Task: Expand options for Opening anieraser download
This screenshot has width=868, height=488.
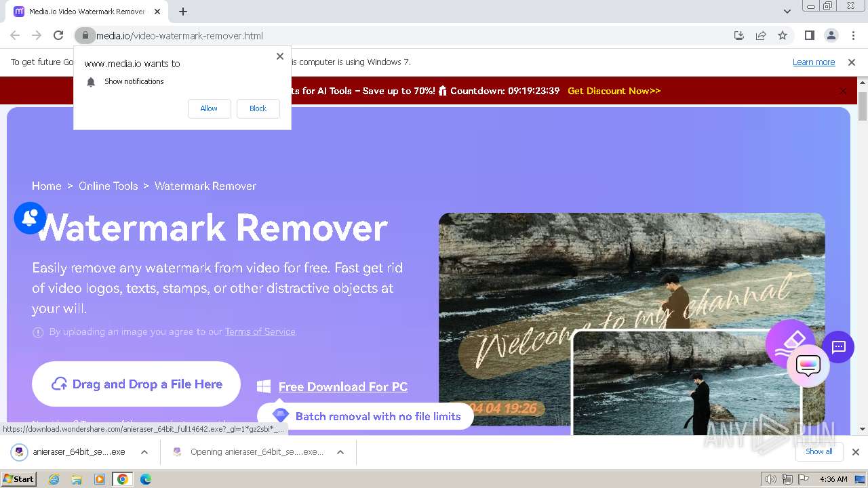Action: pos(340,452)
